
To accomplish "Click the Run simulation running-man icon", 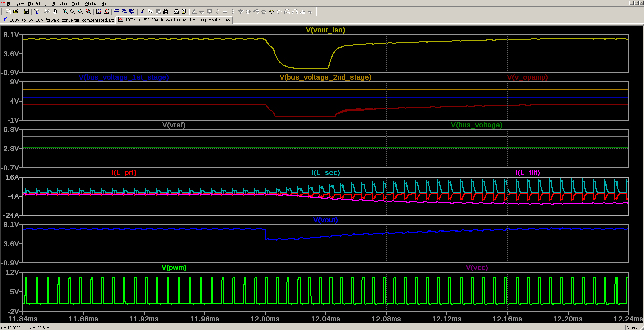I will [47, 12].
